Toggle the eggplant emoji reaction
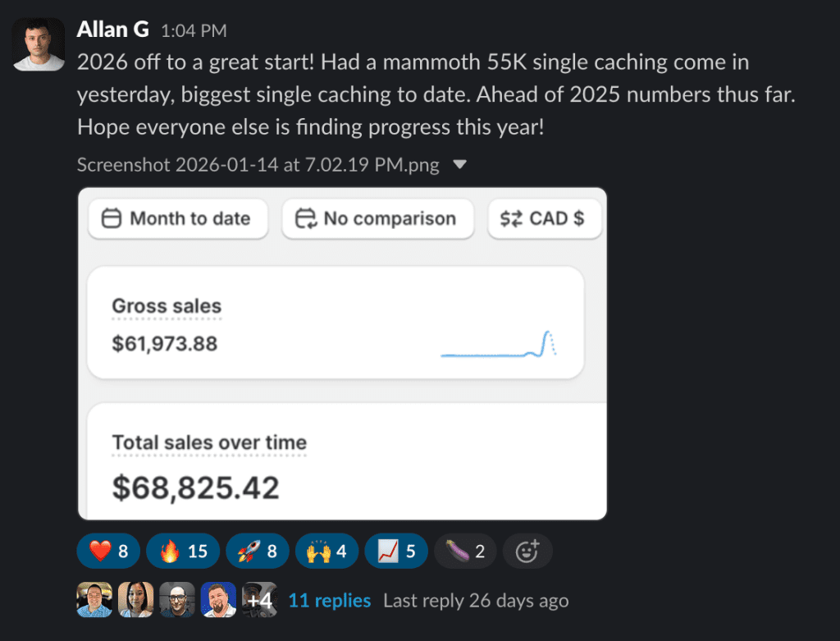Screen dimensions: 840x641 tap(464, 551)
